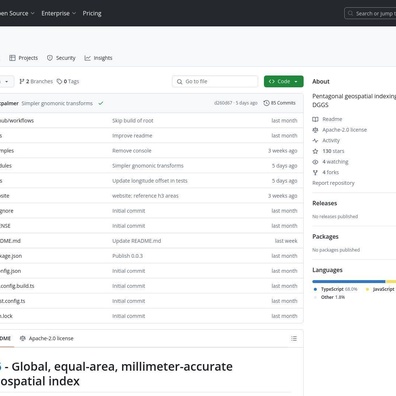Viewport: 396px width, 396px height.
Task: Open the 85 Commits history
Action: pyautogui.click(x=280, y=103)
